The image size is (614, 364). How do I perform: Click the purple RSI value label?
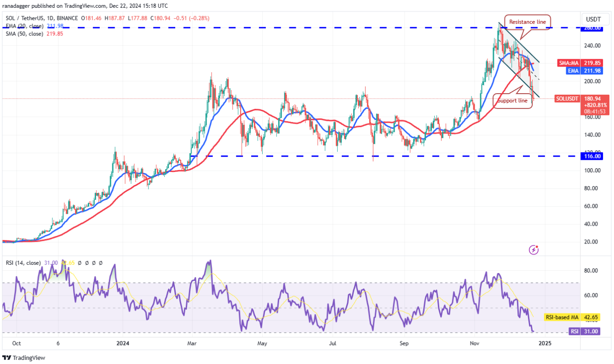pyautogui.click(x=575, y=331)
